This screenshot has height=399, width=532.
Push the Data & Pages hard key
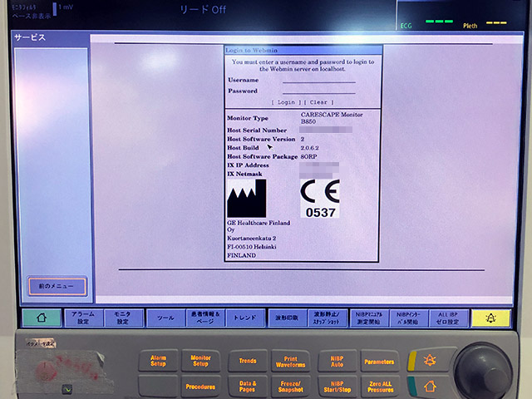tap(248, 387)
